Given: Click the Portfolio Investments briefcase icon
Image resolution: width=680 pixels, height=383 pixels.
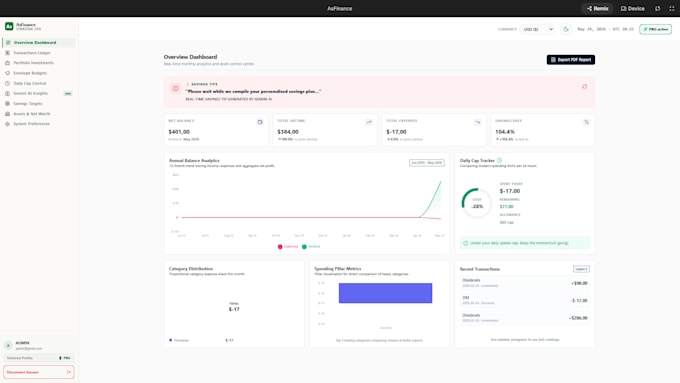Looking at the screenshot, I should click(7, 63).
